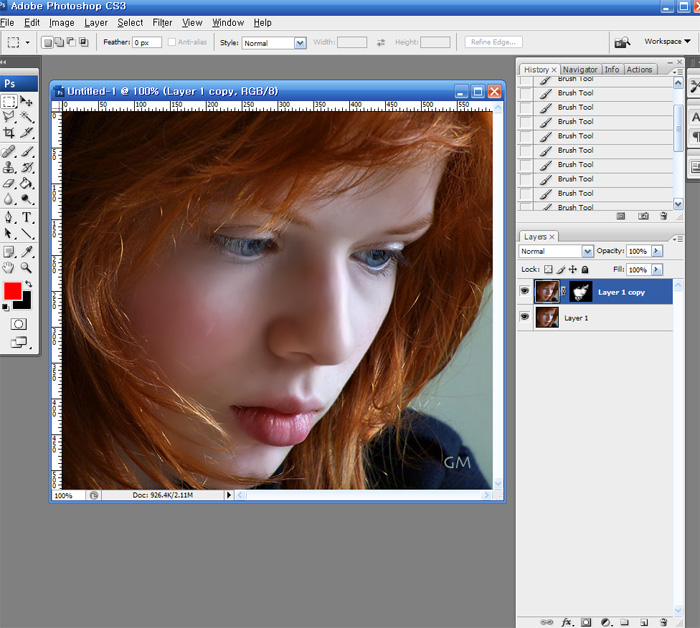
Task: Open the Image menu
Action: coord(62,22)
